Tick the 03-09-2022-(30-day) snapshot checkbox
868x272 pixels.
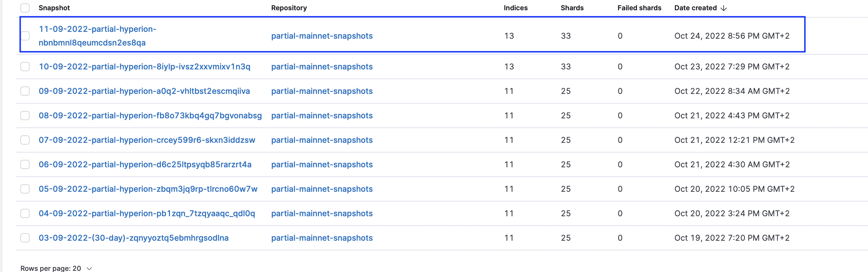click(25, 238)
